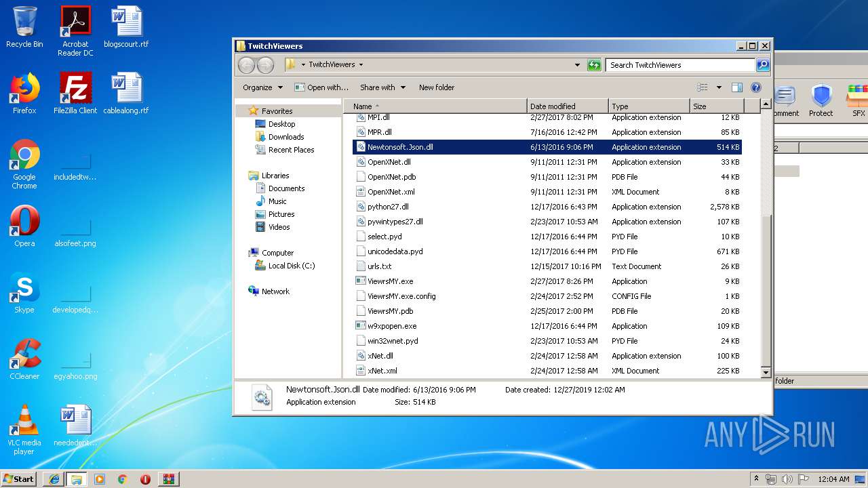The image size is (868, 488).
Task: Select Favorites in navigation pane
Action: pyautogui.click(x=277, y=111)
